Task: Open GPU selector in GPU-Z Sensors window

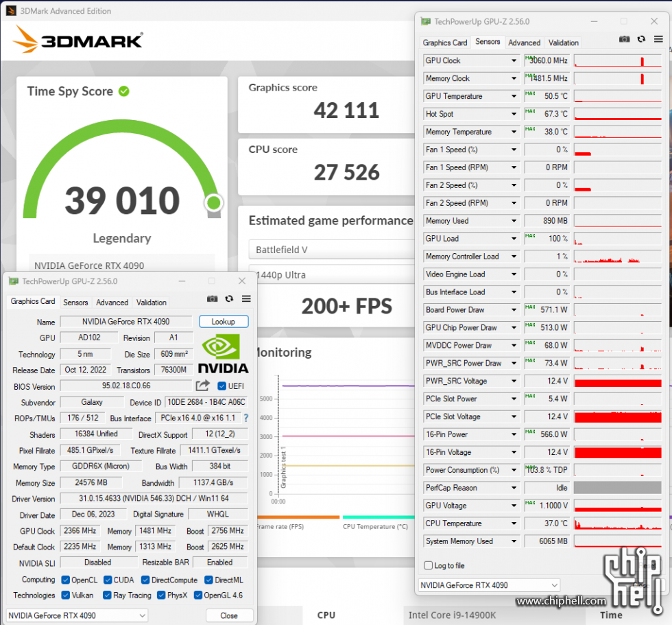Action: click(489, 585)
